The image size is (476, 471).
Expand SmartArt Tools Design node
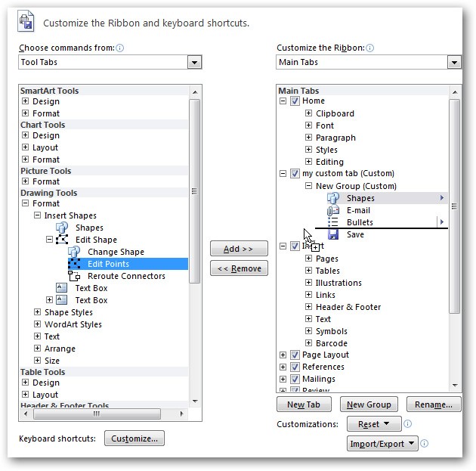pos(26,101)
